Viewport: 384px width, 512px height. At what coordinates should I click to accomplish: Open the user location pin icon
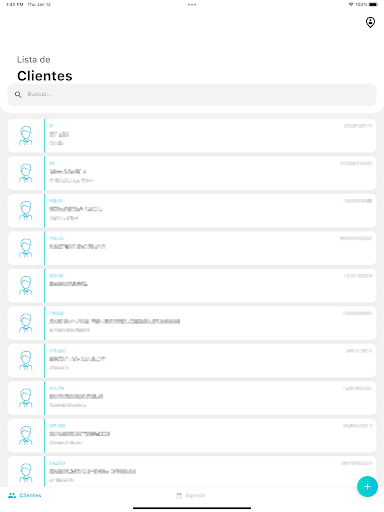370,22
